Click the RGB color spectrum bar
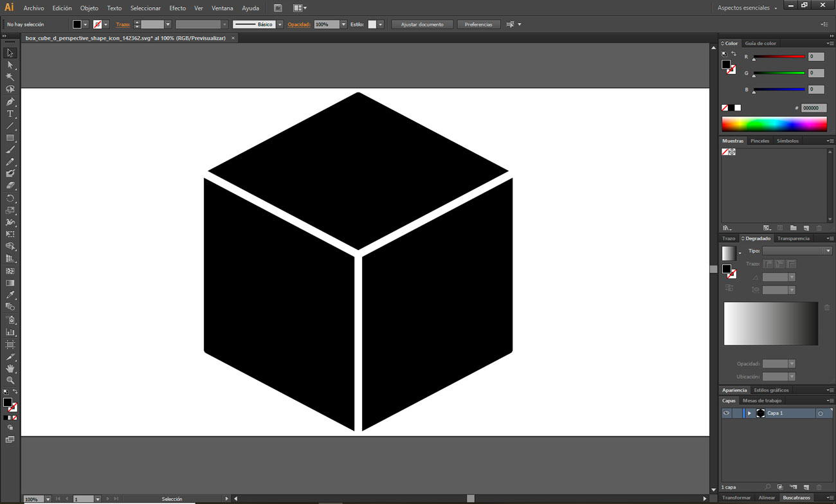The width and height of the screenshot is (836, 504). (x=774, y=124)
